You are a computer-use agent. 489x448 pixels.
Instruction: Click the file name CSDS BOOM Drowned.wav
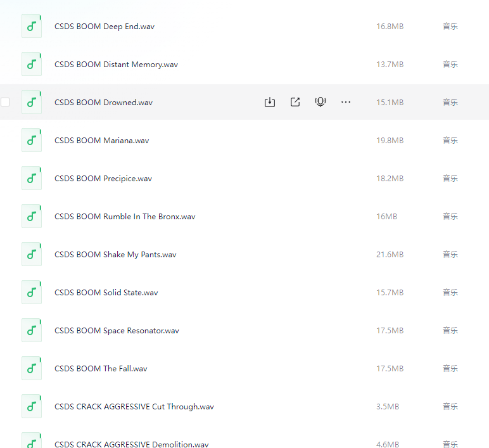click(x=103, y=102)
